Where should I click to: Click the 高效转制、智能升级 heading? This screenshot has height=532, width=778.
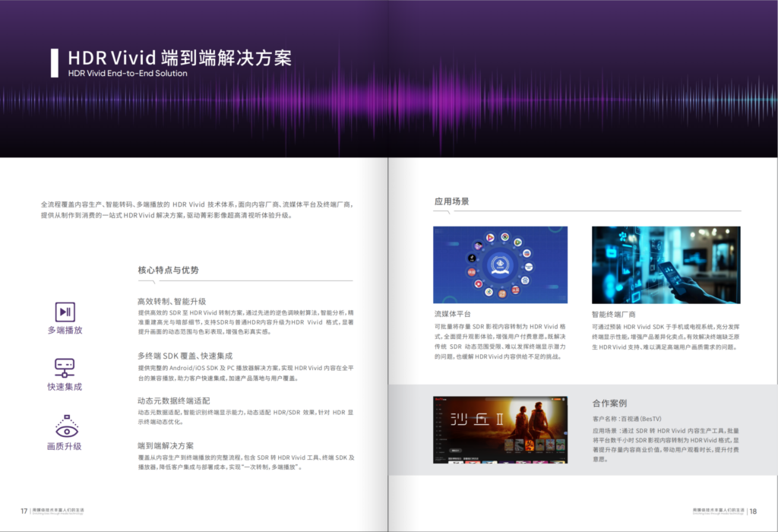pyautogui.click(x=171, y=302)
